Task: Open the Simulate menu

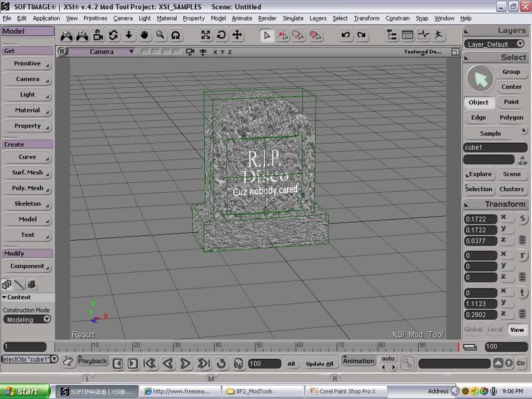Action: click(x=293, y=19)
